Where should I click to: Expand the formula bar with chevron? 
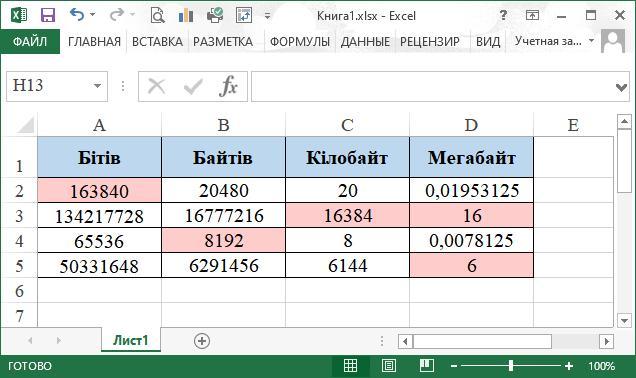coord(621,87)
